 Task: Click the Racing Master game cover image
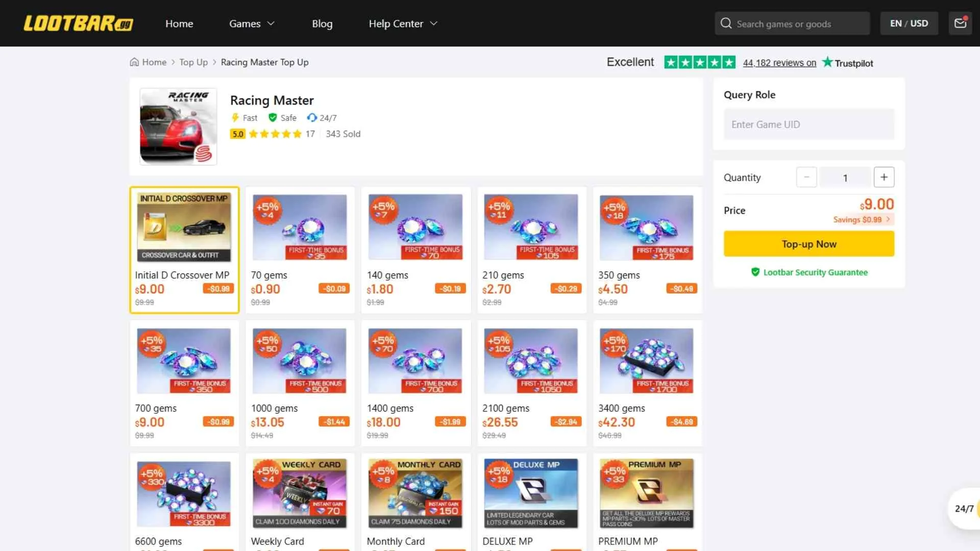[178, 127]
